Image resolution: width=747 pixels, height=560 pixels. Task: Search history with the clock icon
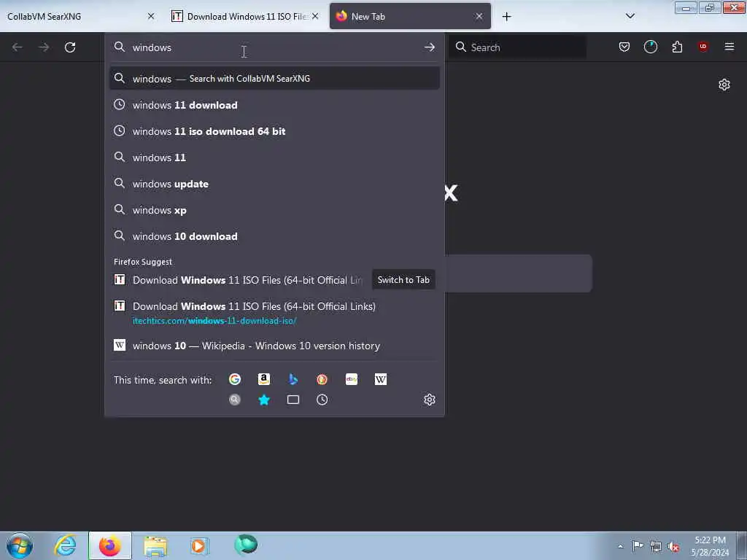[x=322, y=400]
